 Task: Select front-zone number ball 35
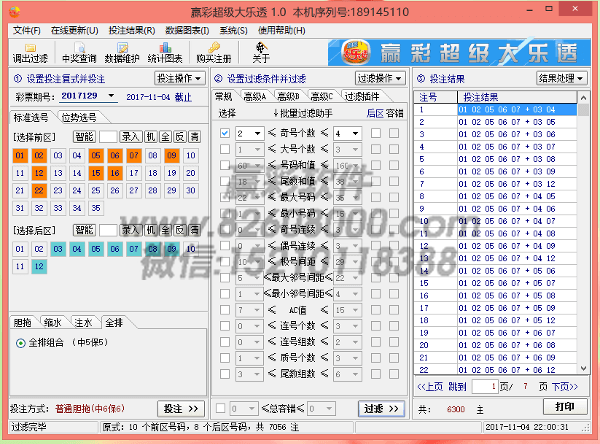point(96,208)
